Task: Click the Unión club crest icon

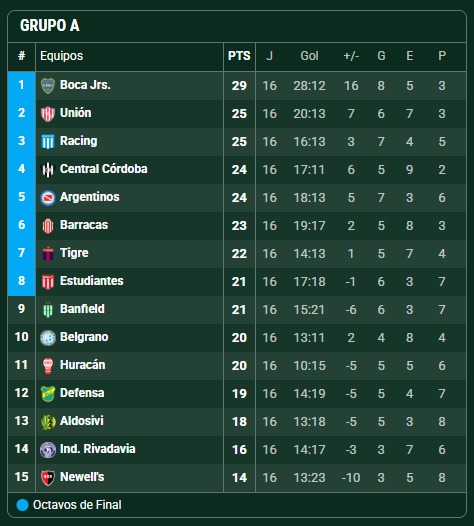Action: 48,114
